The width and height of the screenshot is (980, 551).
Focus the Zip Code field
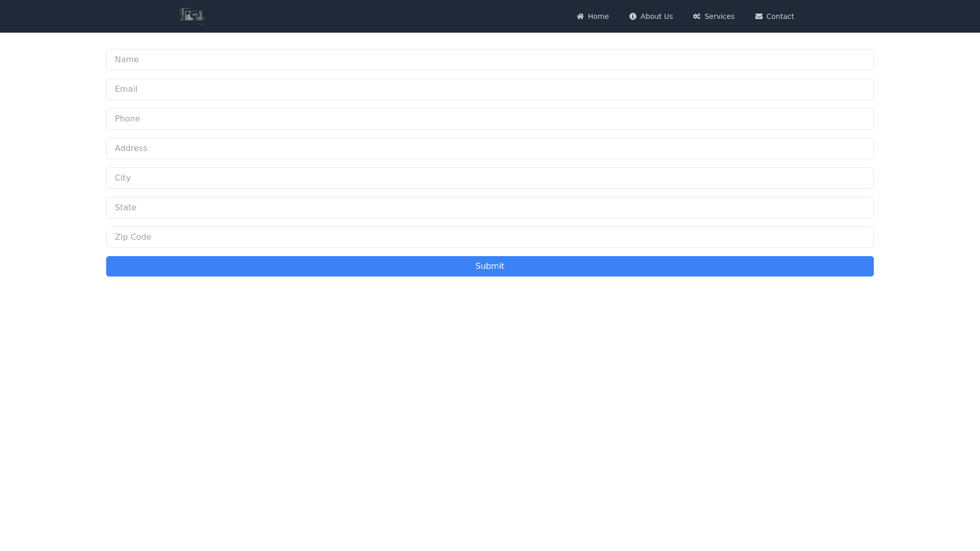[x=490, y=237]
